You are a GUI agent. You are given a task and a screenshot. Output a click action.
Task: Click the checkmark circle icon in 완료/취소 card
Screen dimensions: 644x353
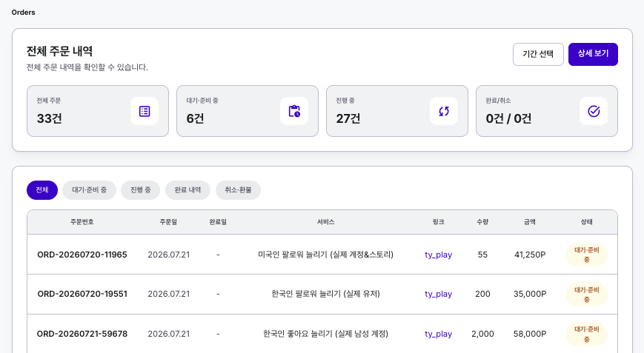tap(594, 111)
